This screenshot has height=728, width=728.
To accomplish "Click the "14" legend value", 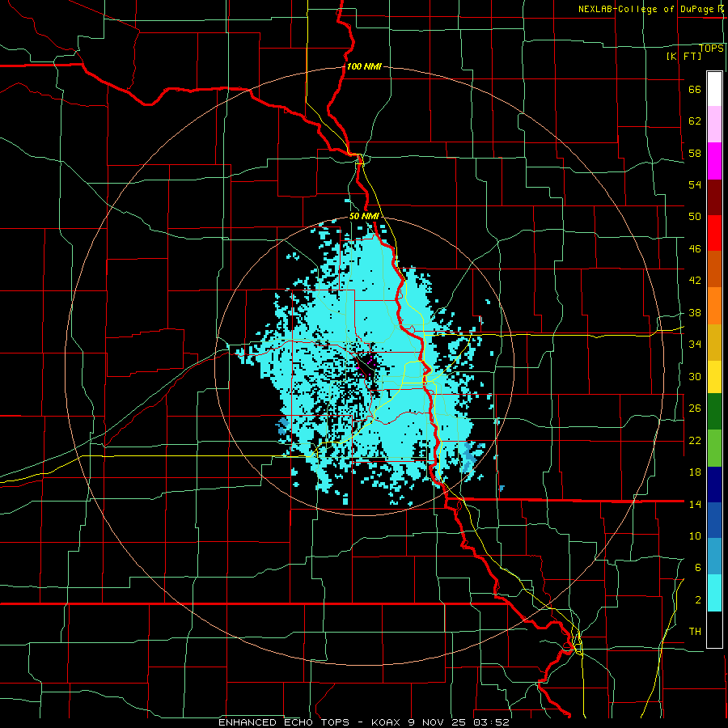I will click(x=695, y=504).
